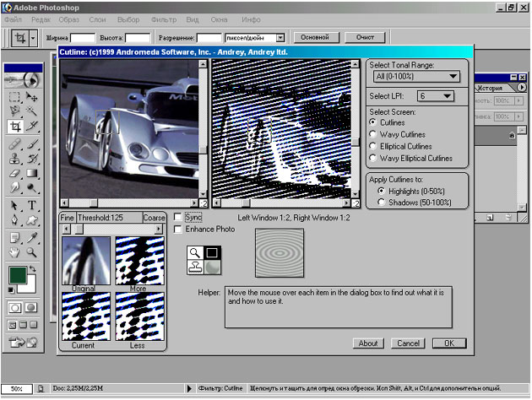Screen dimensions: 532x400
Task: Select the Move tool
Action: [x=31, y=97]
